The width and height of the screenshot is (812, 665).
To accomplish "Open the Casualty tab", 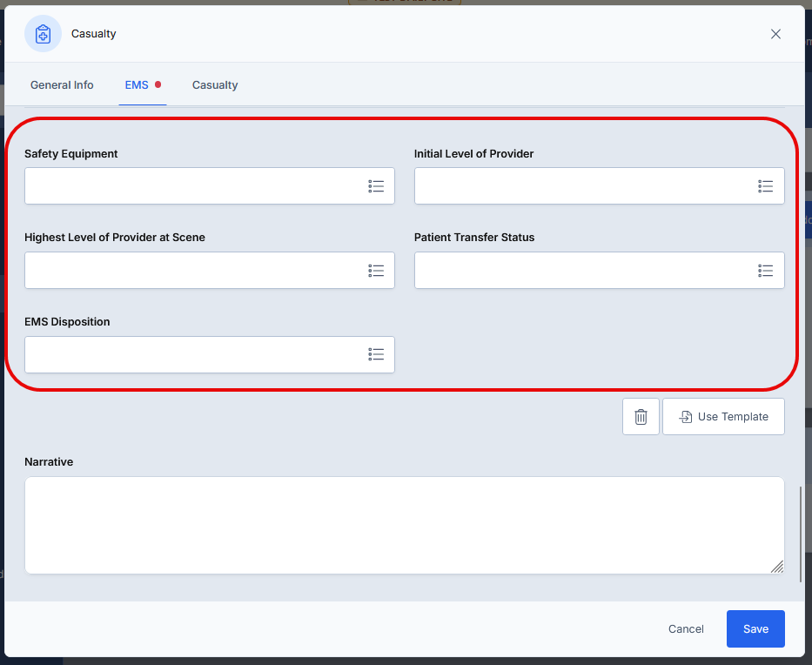I will click(215, 85).
